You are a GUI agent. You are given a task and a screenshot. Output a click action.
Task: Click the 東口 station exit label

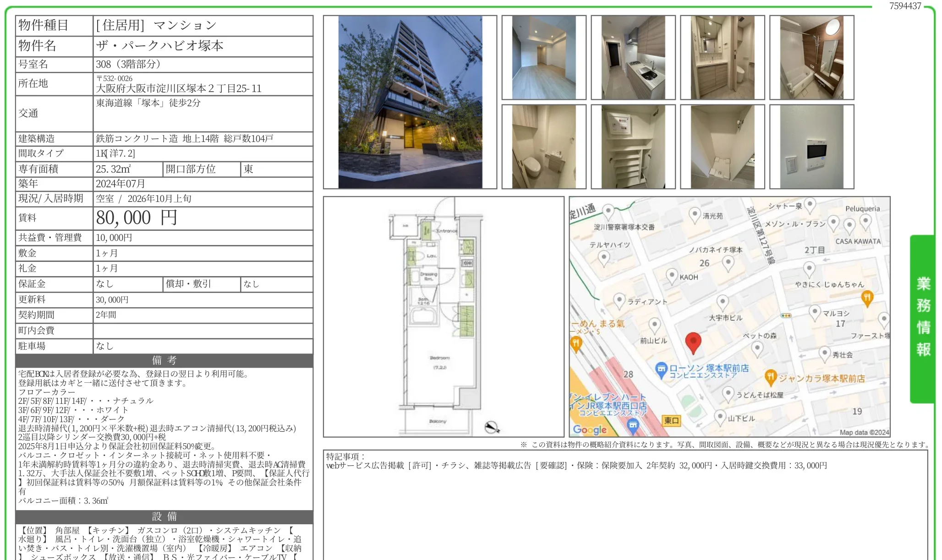(x=671, y=420)
